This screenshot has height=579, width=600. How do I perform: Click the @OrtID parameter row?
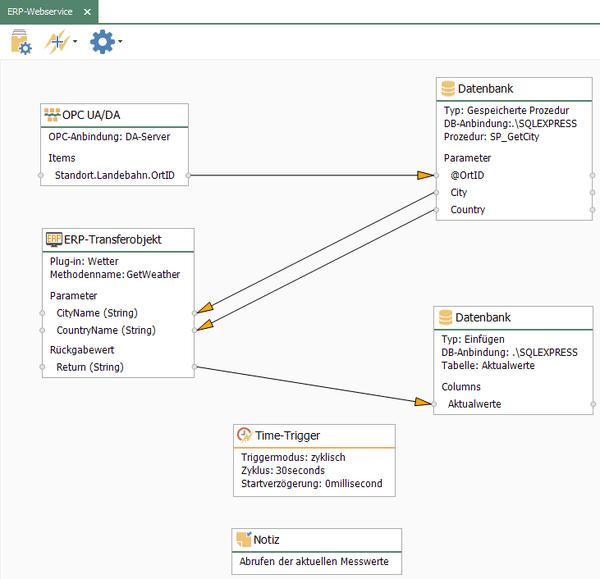pyautogui.click(x=514, y=175)
